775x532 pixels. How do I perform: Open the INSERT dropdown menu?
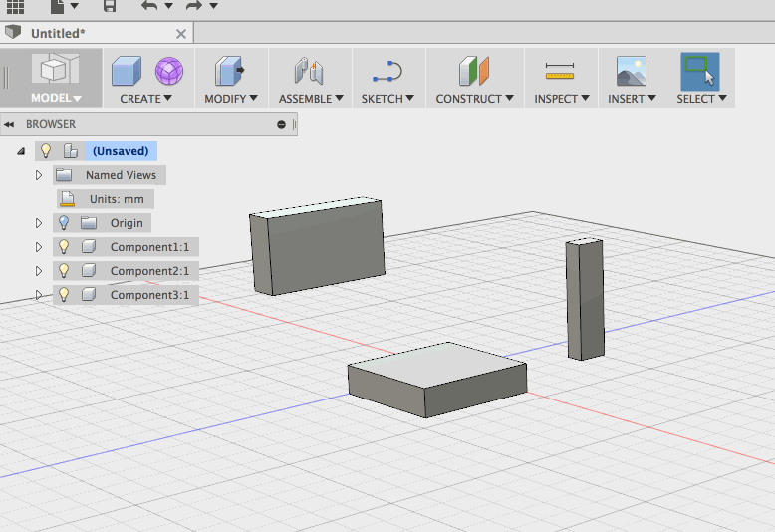pyautogui.click(x=632, y=99)
